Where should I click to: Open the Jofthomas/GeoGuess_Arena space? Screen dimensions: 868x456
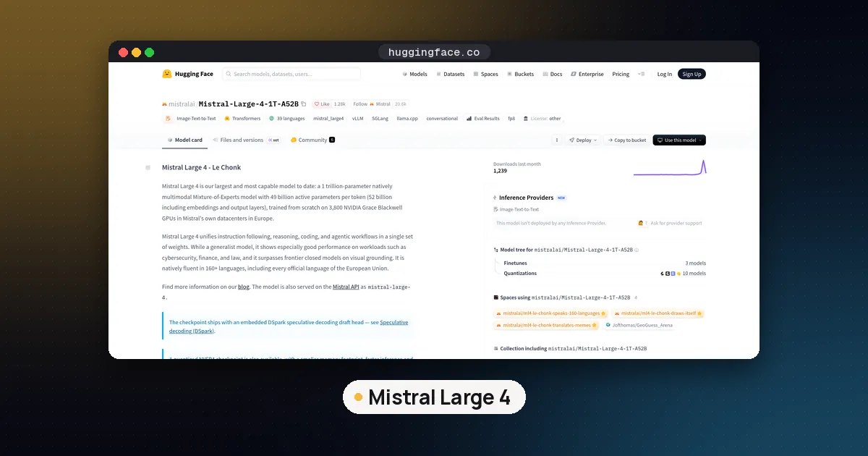(x=639, y=325)
